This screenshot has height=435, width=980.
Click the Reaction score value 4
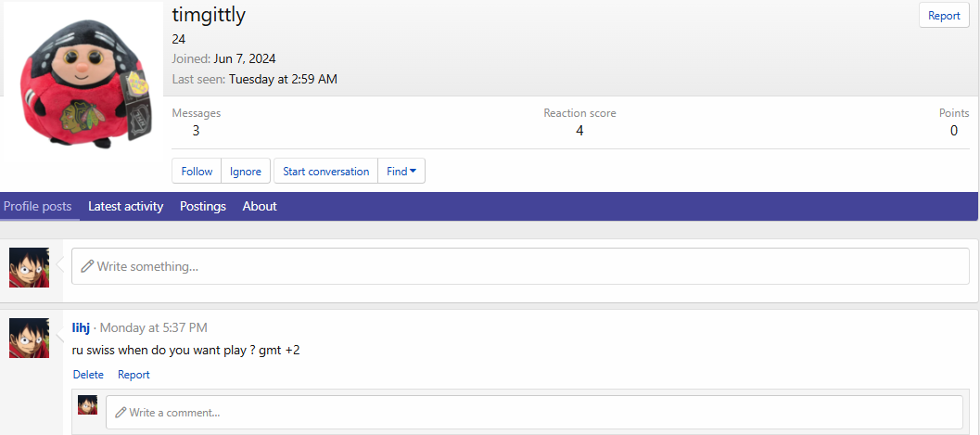coord(579,131)
